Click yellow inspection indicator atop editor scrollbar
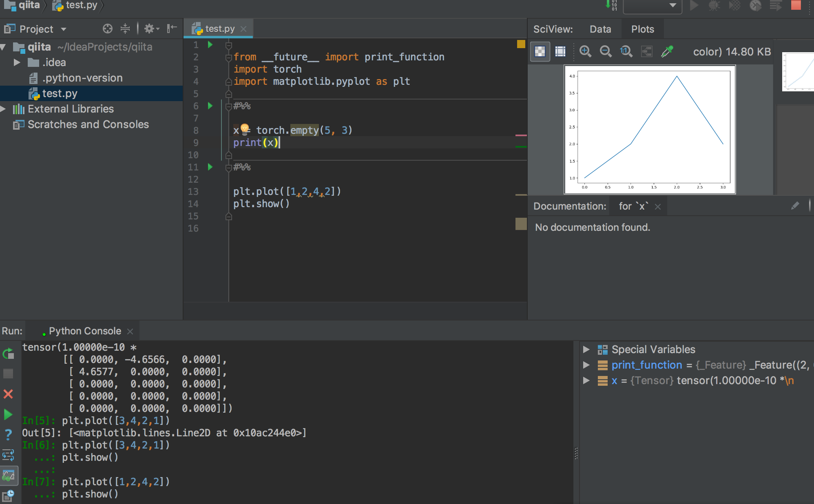814x504 pixels. (x=521, y=44)
